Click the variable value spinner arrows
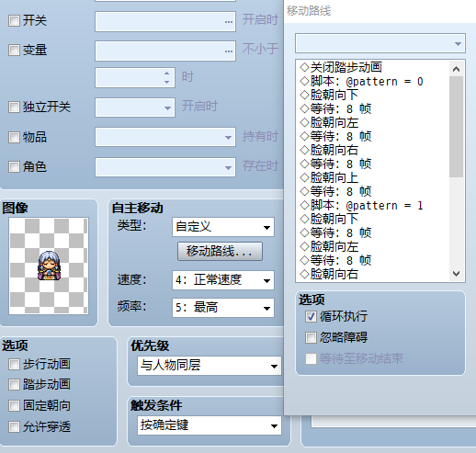 166,77
